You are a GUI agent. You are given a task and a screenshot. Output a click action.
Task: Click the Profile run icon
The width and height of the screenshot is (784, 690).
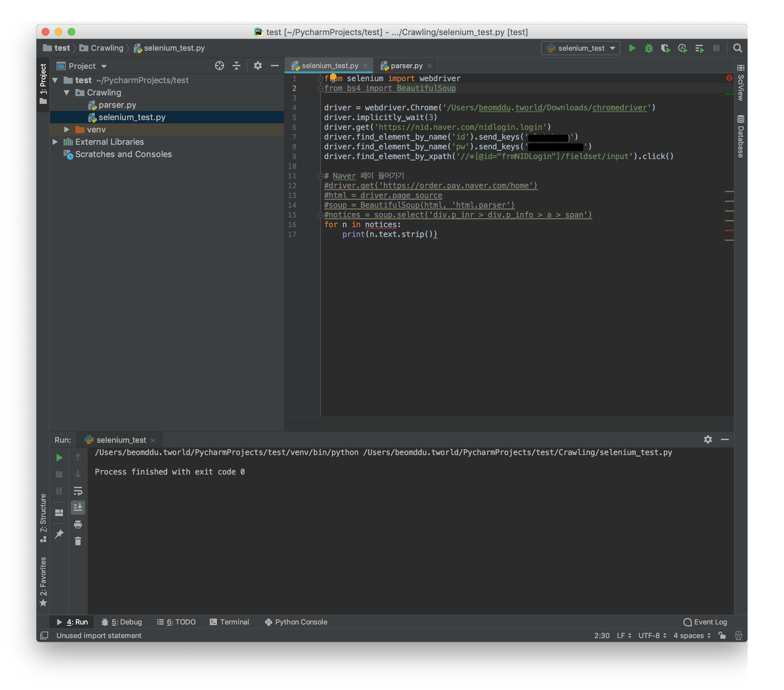[x=682, y=48]
